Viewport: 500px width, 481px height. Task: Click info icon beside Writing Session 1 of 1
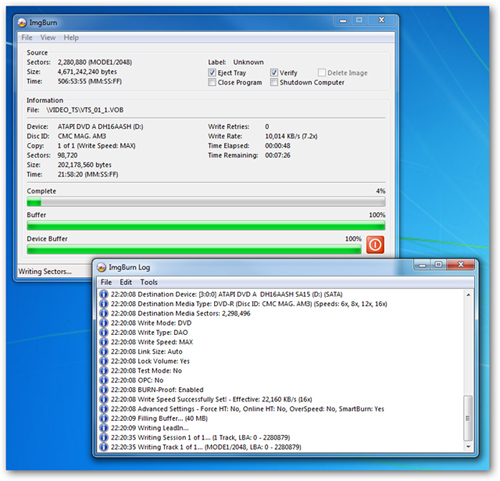click(x=104, y=438)
